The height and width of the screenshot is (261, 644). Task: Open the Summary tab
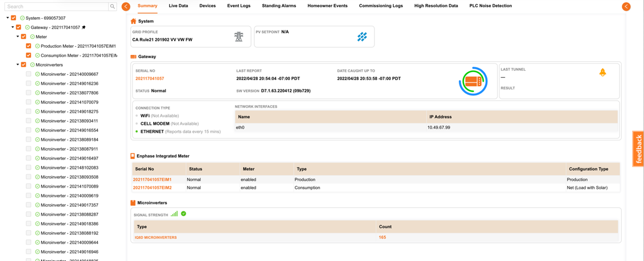[x=148, y=6]
